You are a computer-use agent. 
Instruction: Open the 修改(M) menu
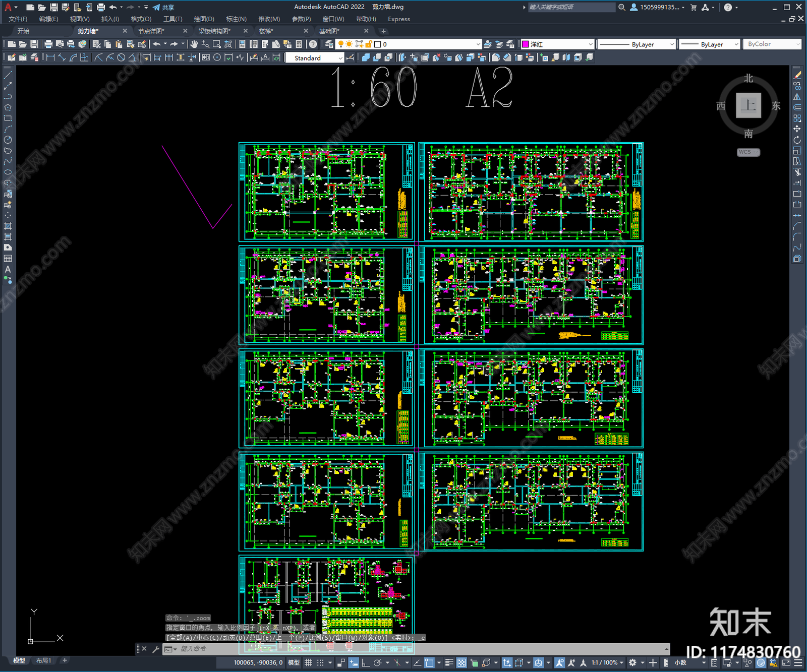coord(269,19)
